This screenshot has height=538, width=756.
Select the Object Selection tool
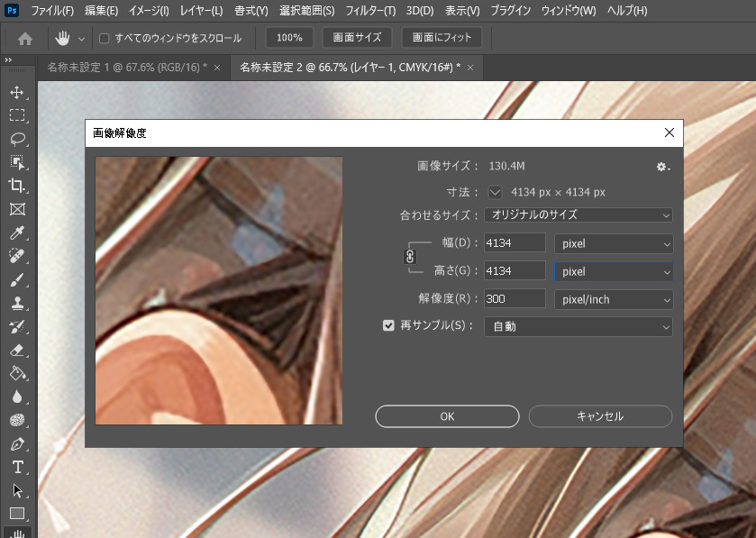pos(17,162)
